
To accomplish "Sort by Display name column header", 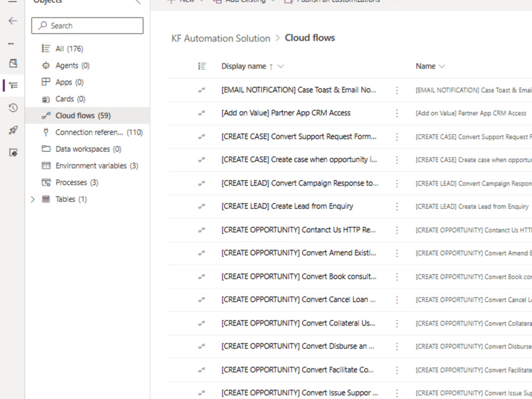I will [x=244, y=66].
